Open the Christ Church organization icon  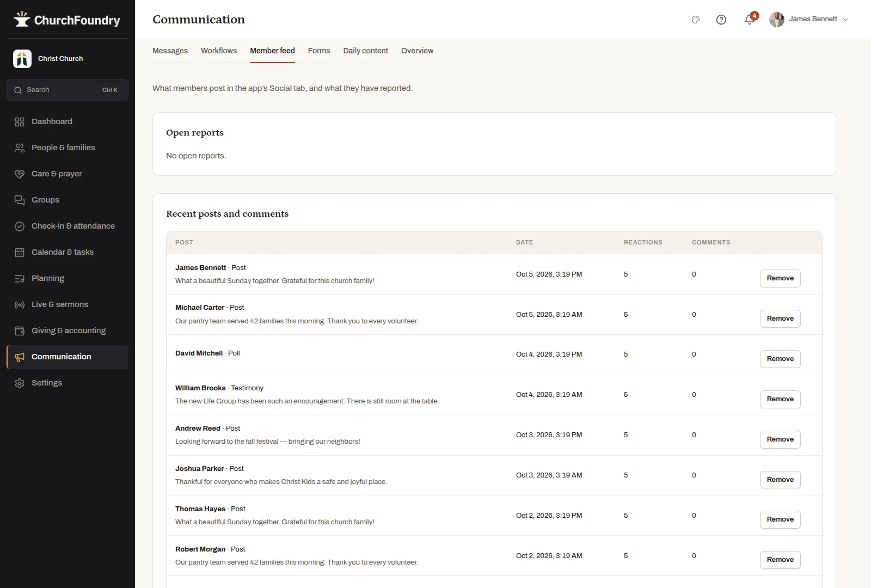click(22, 59)
